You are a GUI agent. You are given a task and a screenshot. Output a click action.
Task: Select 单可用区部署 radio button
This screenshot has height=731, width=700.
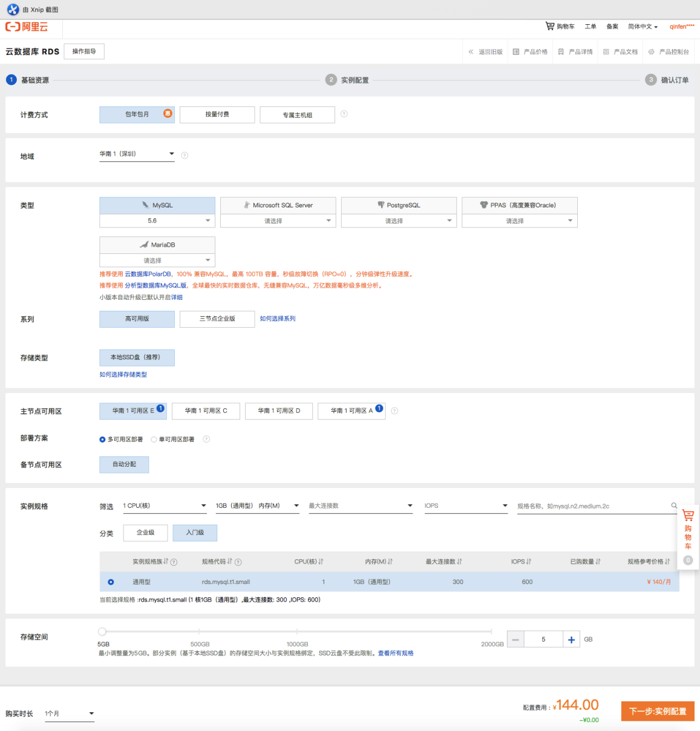pyautogui.click(x=154, y=440)
